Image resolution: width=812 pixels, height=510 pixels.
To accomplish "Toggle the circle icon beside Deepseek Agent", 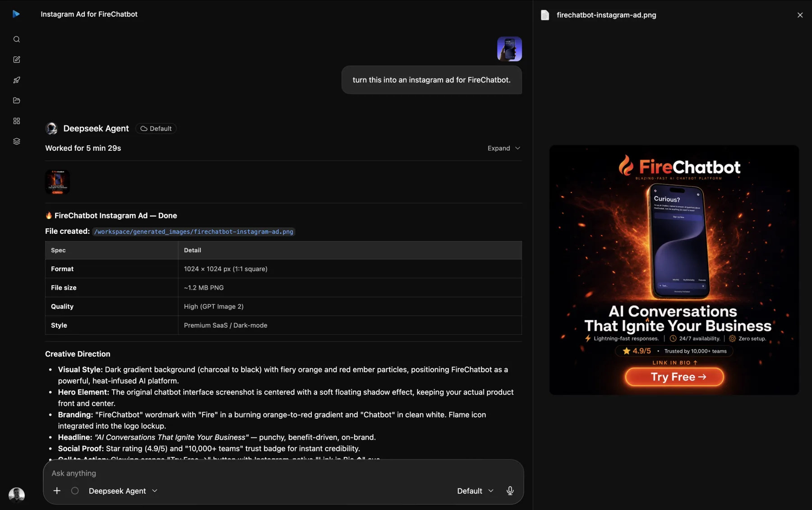I will coord(75,491).
